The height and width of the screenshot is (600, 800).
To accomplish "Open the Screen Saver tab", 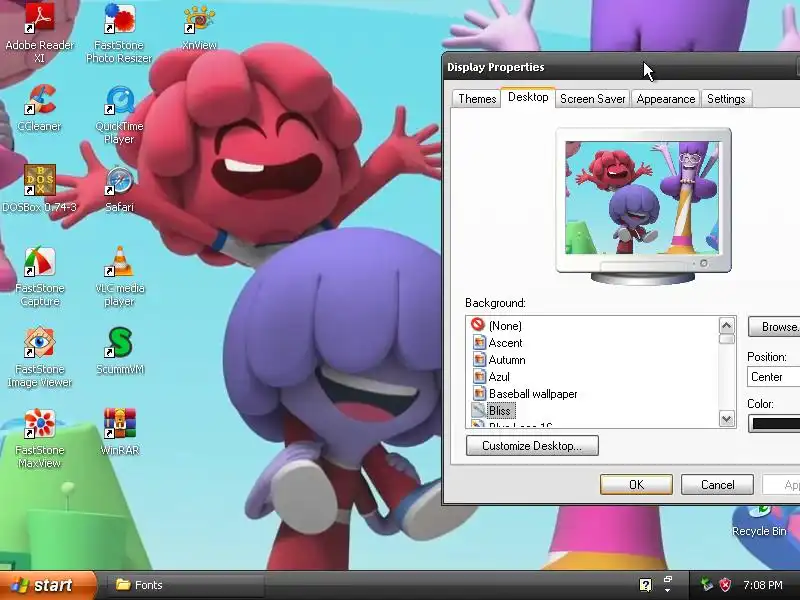I will (592, 99).
